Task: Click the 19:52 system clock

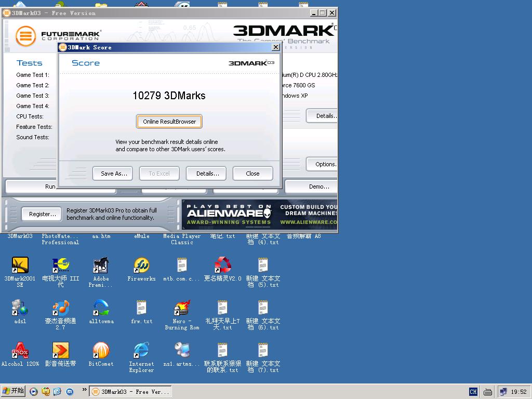Action: [519, 392]
